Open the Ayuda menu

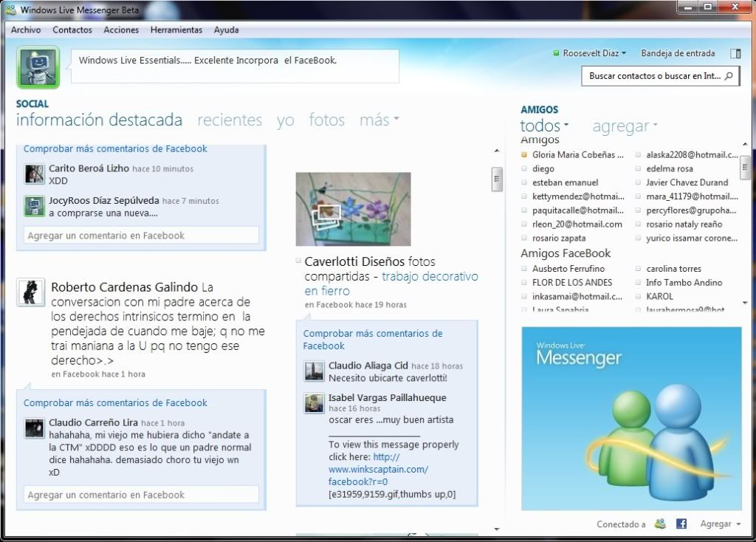click(226, 30)
